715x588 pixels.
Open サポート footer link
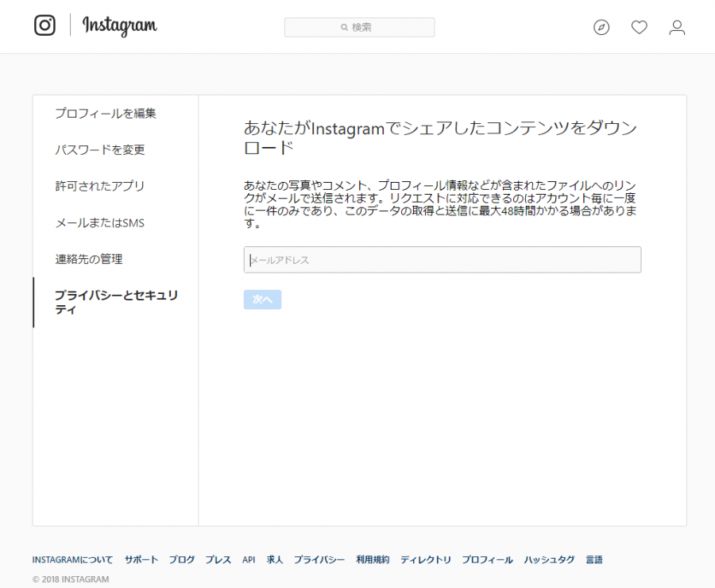tap(141, 559)
